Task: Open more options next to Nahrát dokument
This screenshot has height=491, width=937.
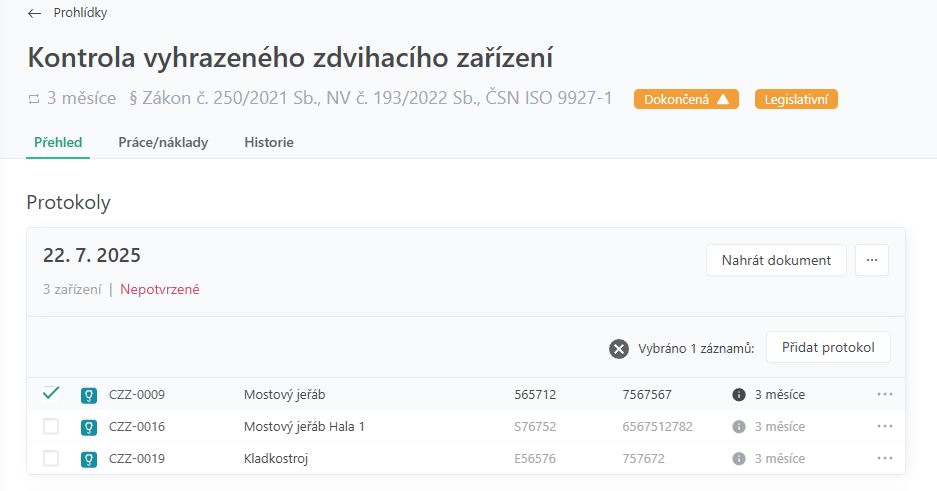Action: click(871, 260)
